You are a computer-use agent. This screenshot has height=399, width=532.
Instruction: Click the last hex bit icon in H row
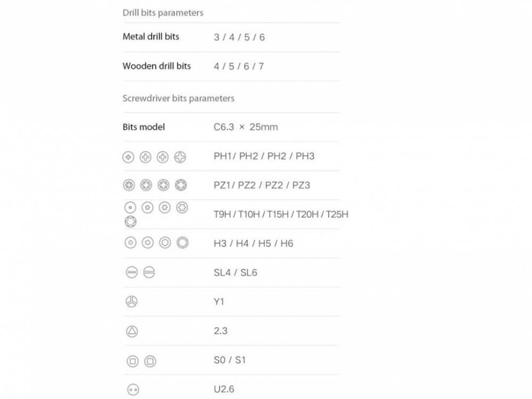183,243
